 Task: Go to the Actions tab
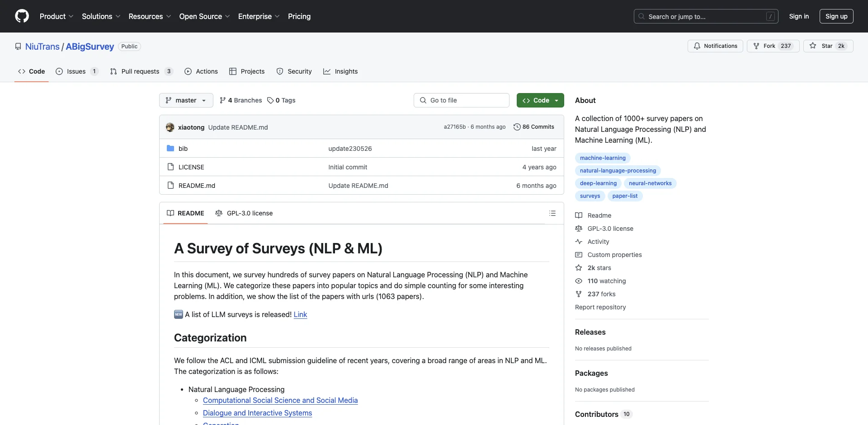pos(201,71)
